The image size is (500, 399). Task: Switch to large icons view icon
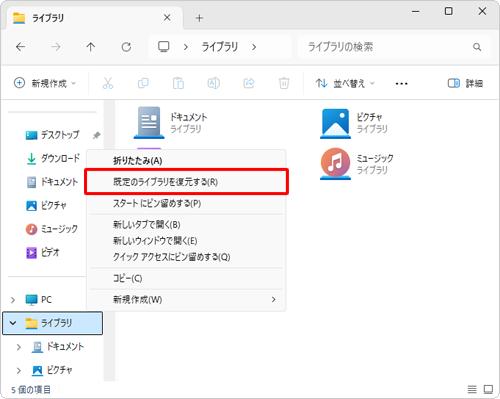488,389
